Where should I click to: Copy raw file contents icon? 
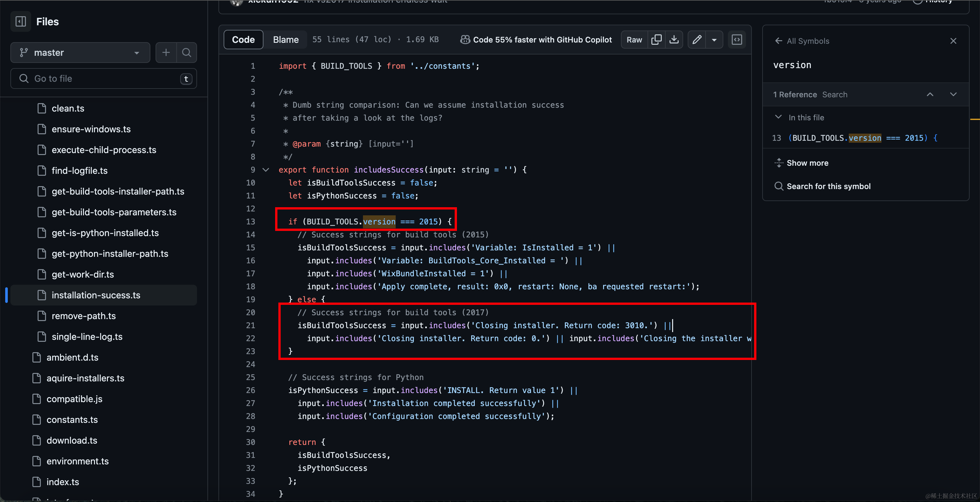tap(656, 40)
